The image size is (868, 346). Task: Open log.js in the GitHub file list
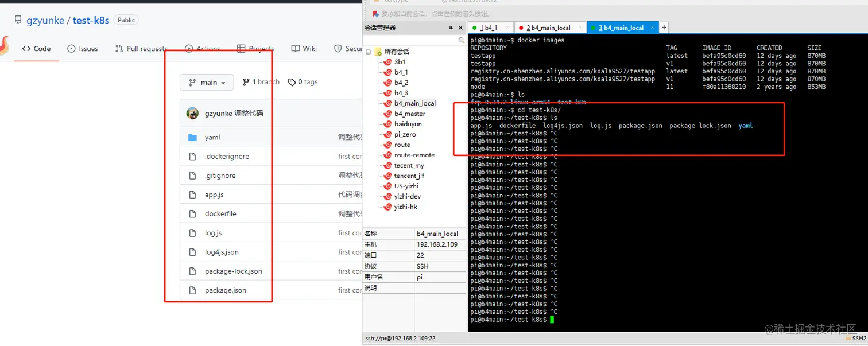pos(213,233)
